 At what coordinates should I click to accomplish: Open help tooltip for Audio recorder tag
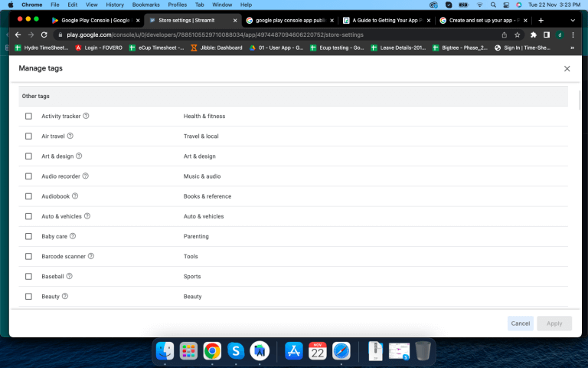85,176
